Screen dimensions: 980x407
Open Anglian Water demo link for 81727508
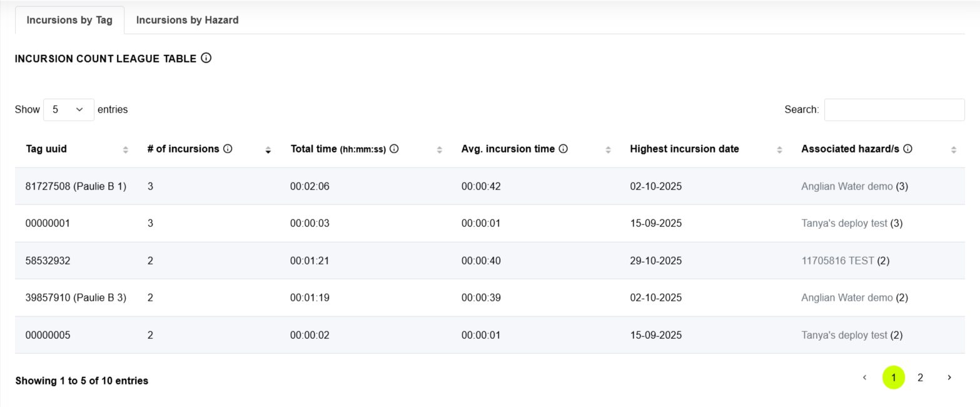[x=847, y=186]
